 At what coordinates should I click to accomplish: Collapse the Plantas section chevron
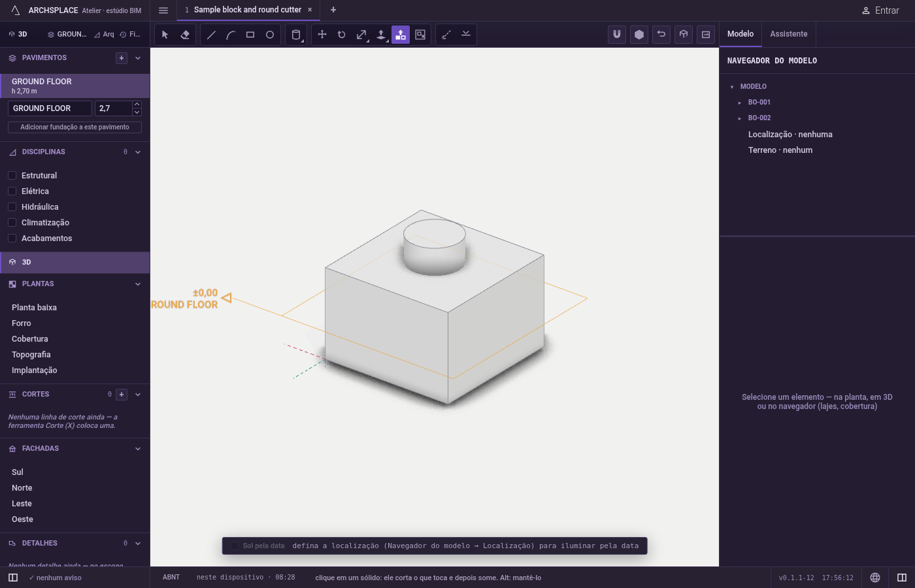pyautogui.click(x=138, y=284)
